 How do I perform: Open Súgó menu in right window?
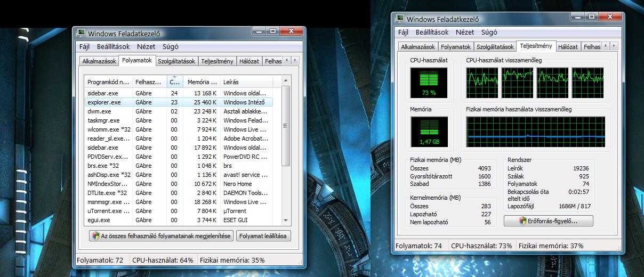point(489,32)
